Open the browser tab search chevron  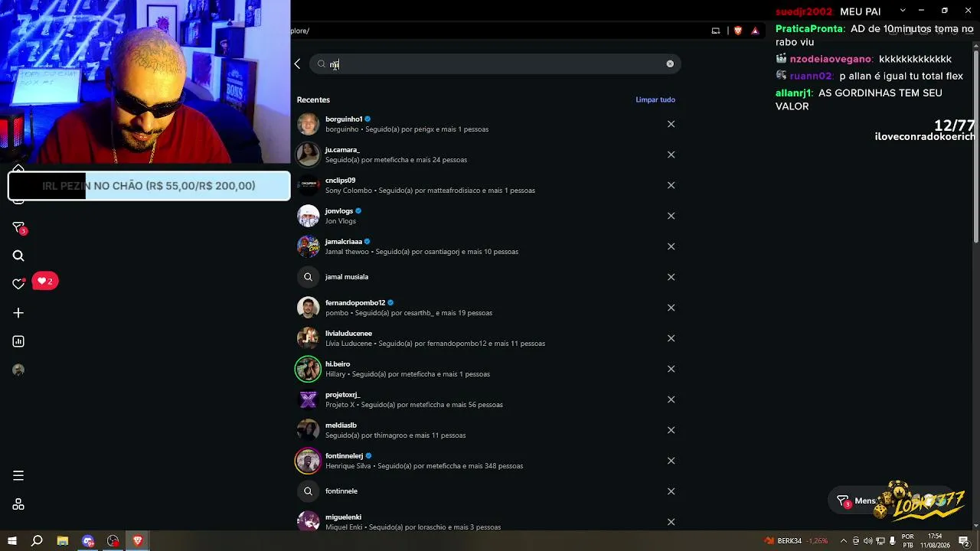coord(903,10)
